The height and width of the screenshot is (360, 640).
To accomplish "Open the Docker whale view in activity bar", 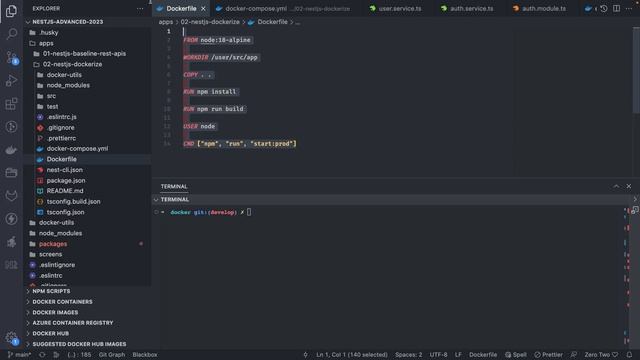I will [11, 150].
